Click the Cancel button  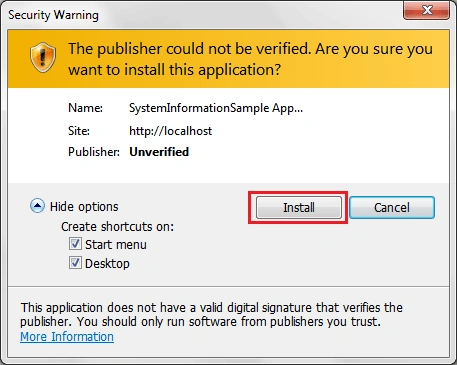point(392,207)
